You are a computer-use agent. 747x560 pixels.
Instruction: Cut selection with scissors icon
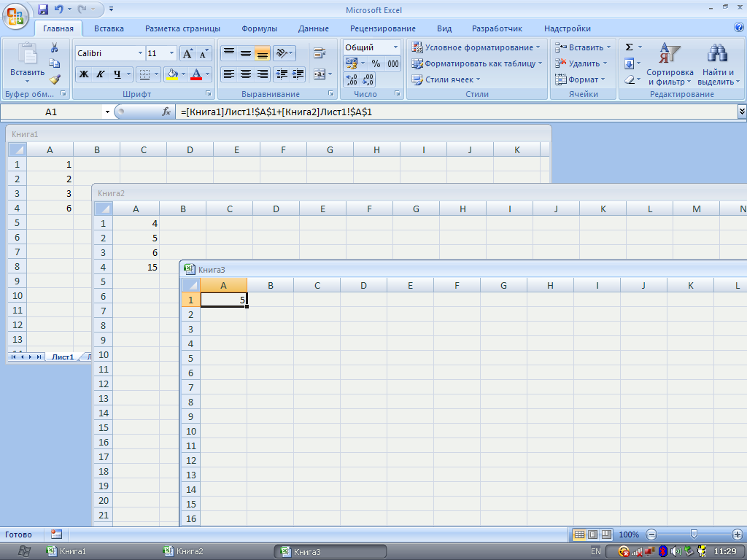click(x=54, y=47)
